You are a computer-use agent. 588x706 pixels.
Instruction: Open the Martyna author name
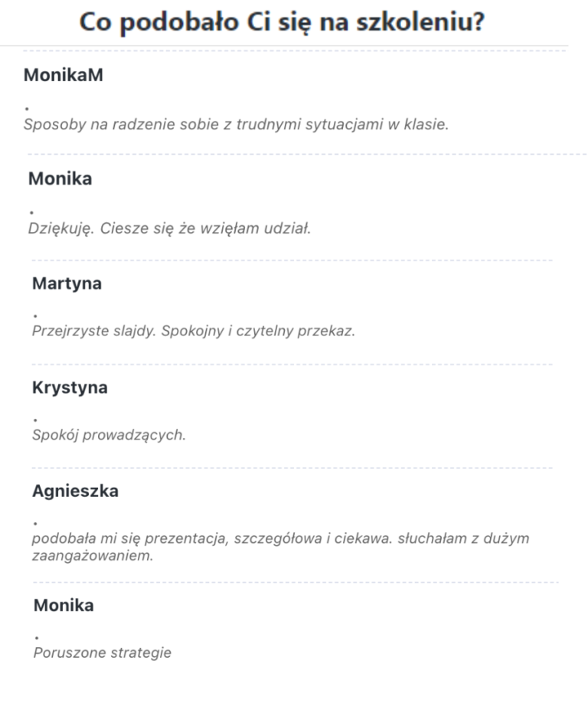(x=67, y=284)
